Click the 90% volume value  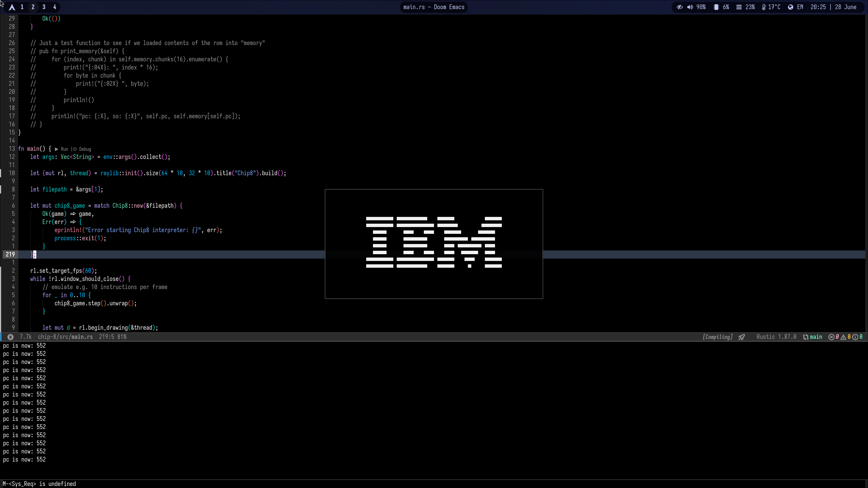click(701, 7)
